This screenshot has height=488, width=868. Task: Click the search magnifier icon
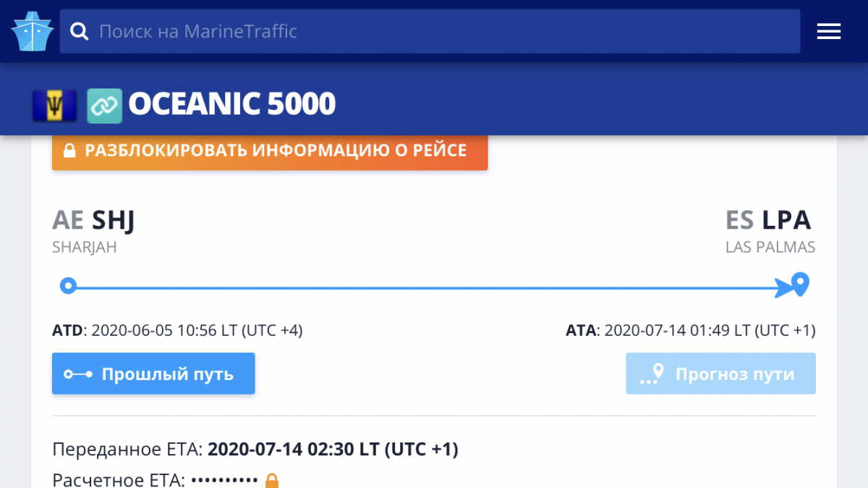point(80,31)
